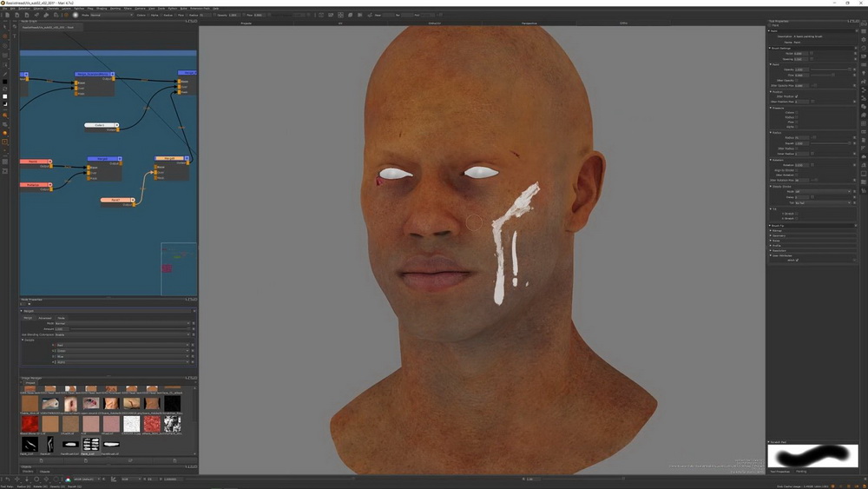Collapse the Merge8 properties group

23,311
